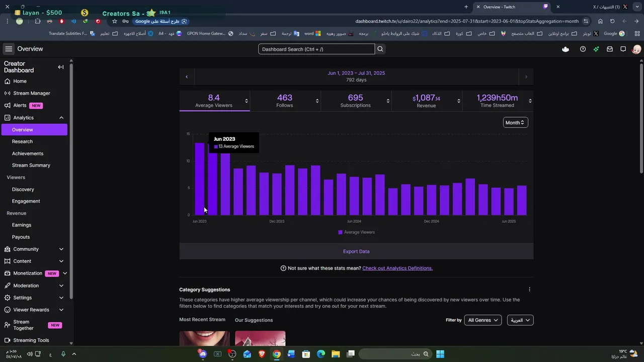Screen dimensions: 644x362
Task: Select the Average Viewers stat tab
Action: 214,101
